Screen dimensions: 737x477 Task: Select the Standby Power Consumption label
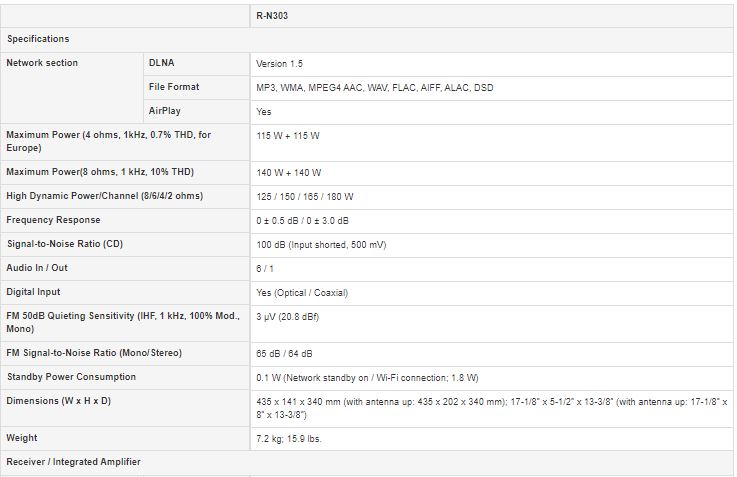(x=71, y=377)
